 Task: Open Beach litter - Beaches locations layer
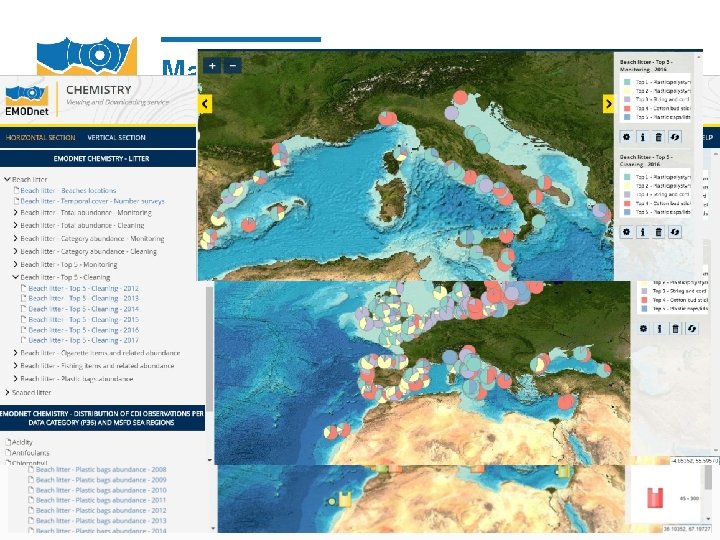coord(68,190)
